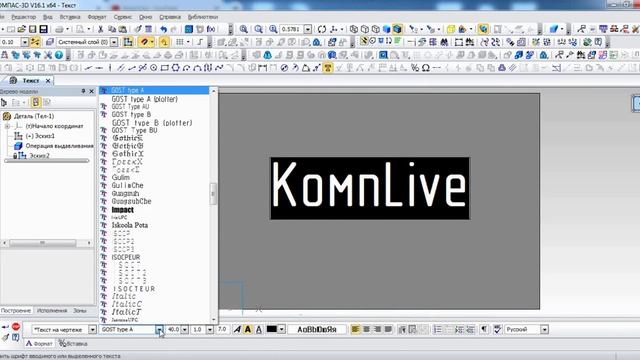The width and height of the screenshot is (640, 360).
Task: Enable right text alignment
Action: click(378, 329)
